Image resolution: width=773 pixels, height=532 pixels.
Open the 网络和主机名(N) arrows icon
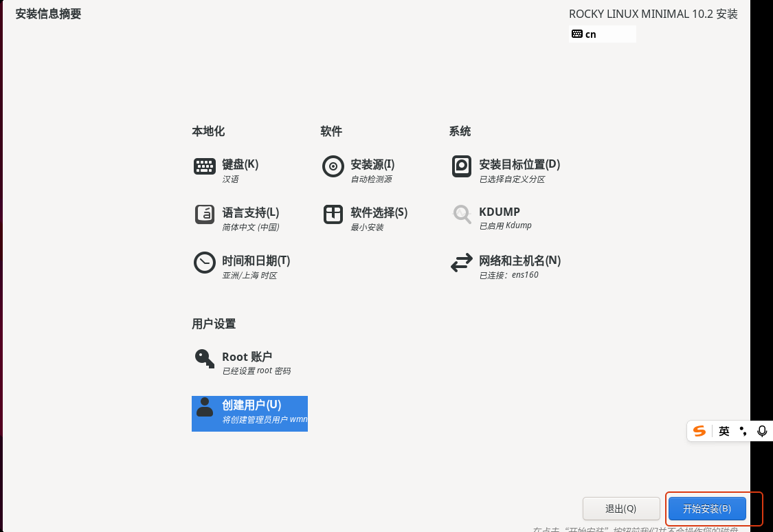(x=462, y=263)
